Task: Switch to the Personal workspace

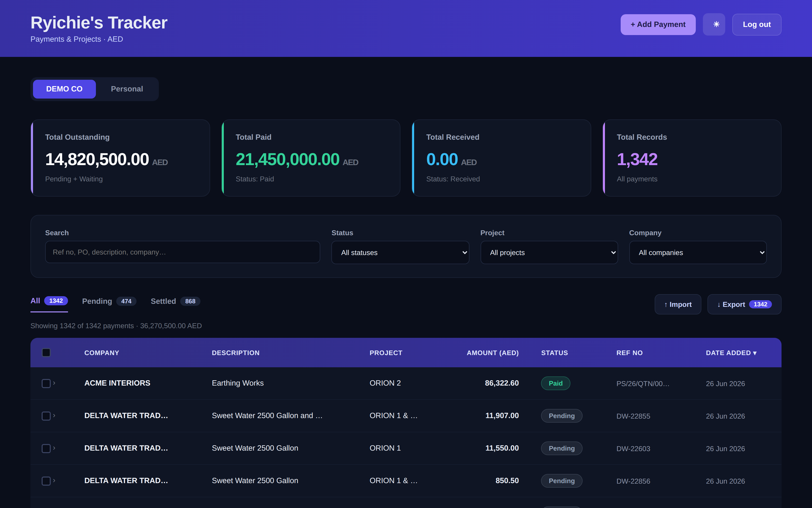Action: pos(127,89)
